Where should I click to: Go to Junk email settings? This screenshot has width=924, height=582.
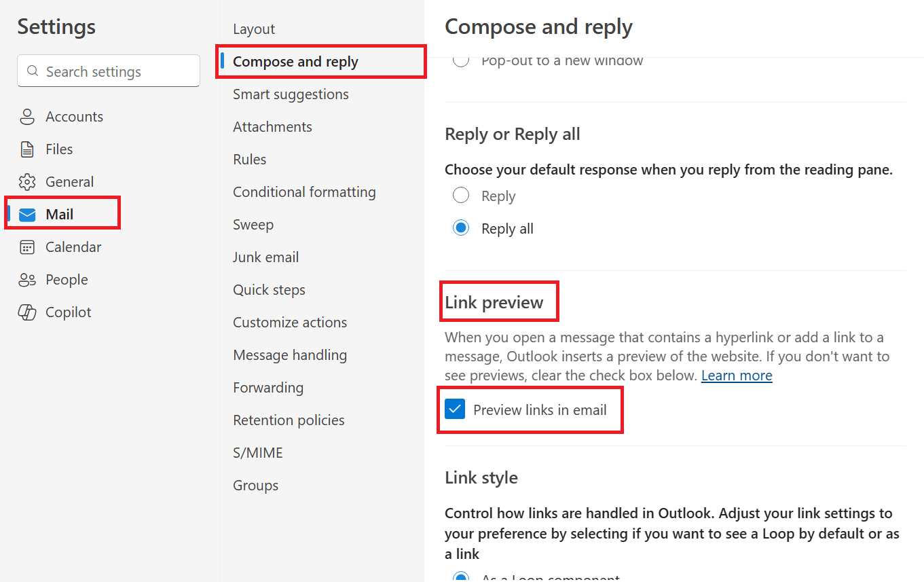click(x=265, y=257)
